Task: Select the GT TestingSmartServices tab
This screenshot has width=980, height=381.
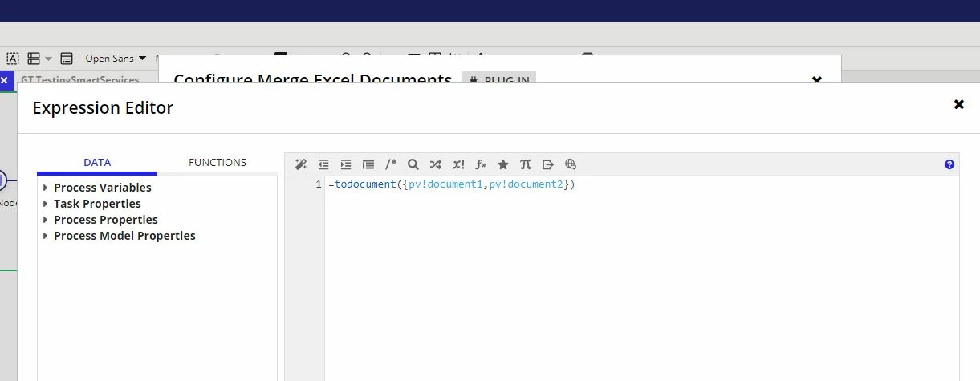Action: 80,80
